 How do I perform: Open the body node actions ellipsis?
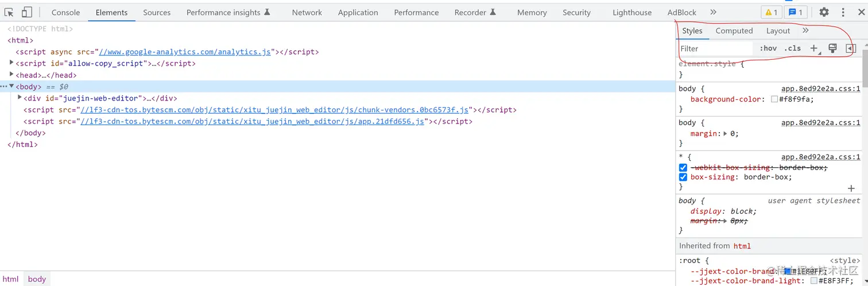click(x=3, y=87)
